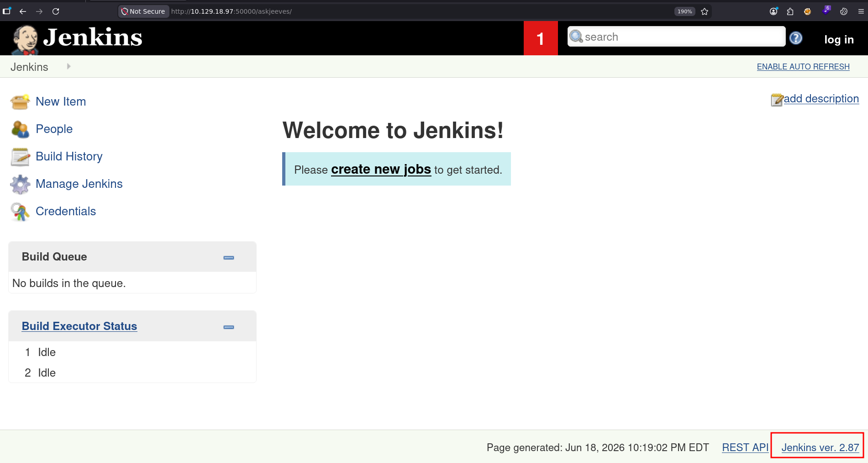Go back with the browser back arrow

pos(23,11)
